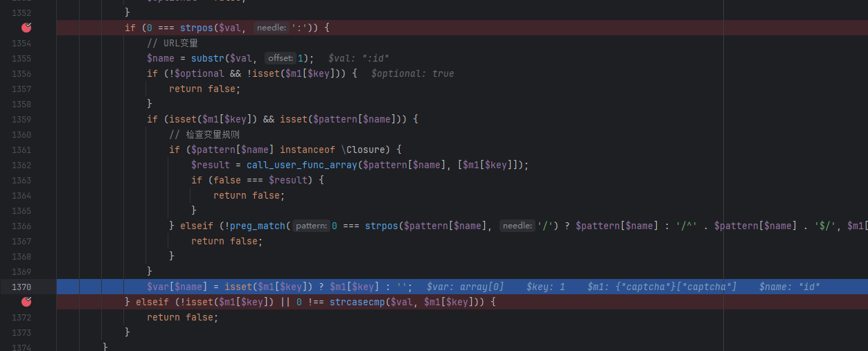This screenshot has width=868, height=351.
Task: Click line number 1359 in the gutter
Action: tap(21, 119)
